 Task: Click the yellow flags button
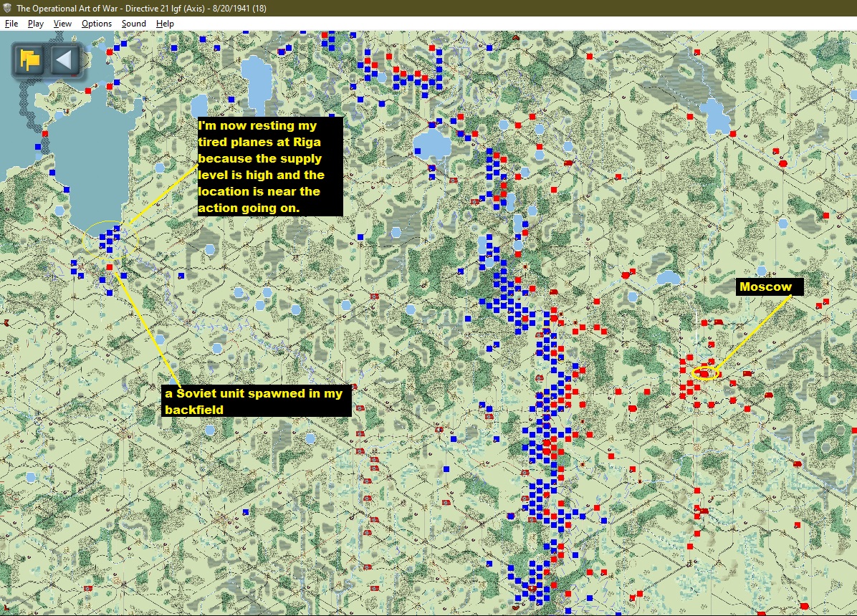[x=30, y=59]
